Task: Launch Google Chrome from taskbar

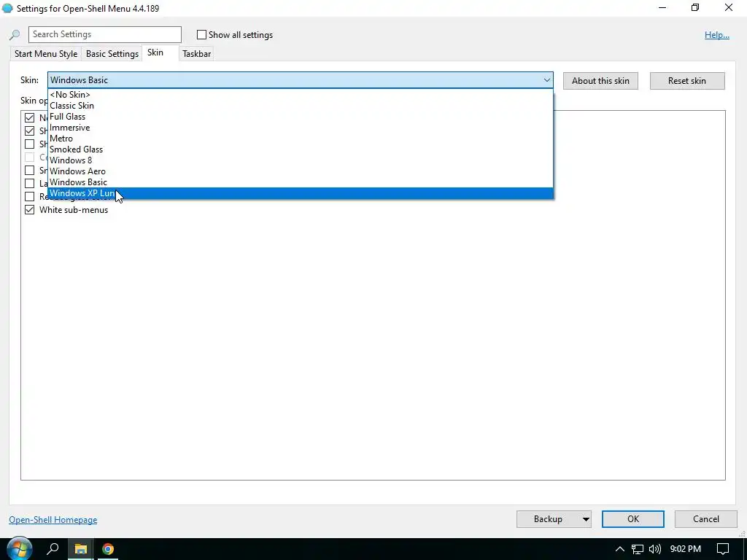Action: pos(108,549)
